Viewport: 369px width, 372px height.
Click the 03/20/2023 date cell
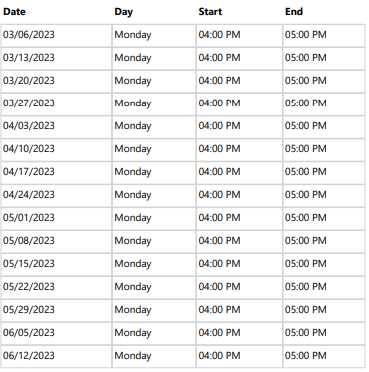coord(56,81)
